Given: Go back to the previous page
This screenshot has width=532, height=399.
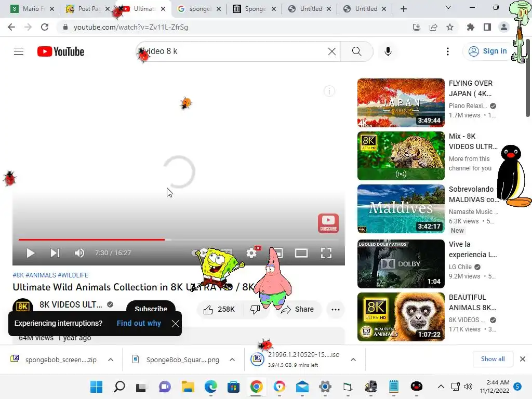Looking at the screenshot, I should [11, 27].
